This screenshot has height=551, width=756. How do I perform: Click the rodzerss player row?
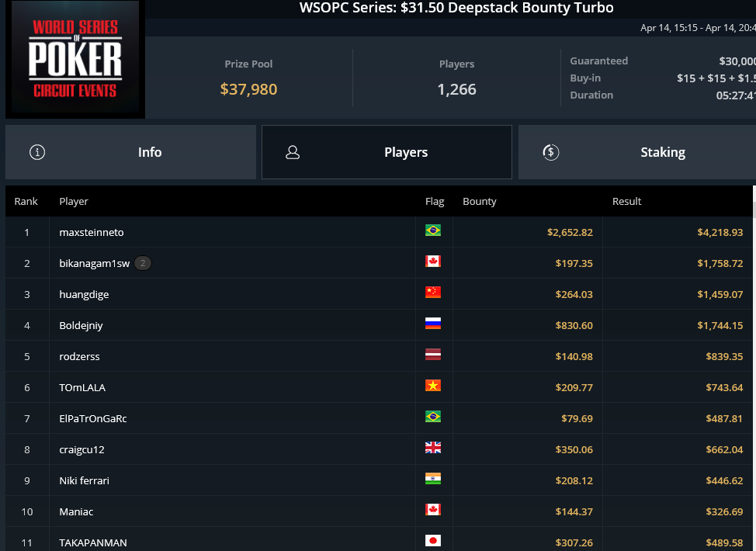click(x=379, y=356)
